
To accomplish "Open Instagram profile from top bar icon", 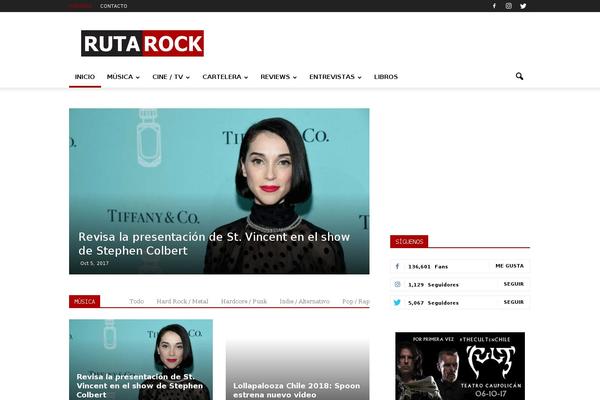I will (509, 6).
